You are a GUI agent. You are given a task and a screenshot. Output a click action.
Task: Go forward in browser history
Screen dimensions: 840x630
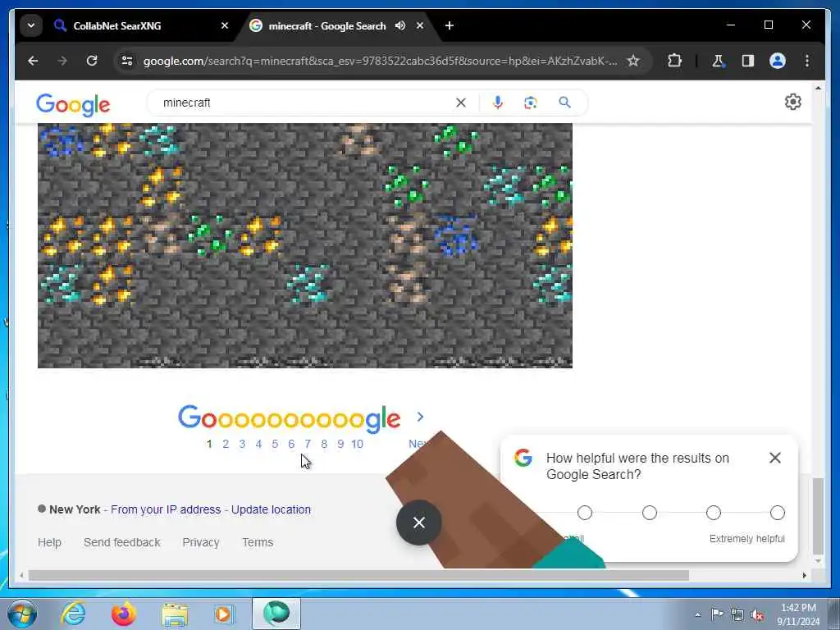pos(62,61)
